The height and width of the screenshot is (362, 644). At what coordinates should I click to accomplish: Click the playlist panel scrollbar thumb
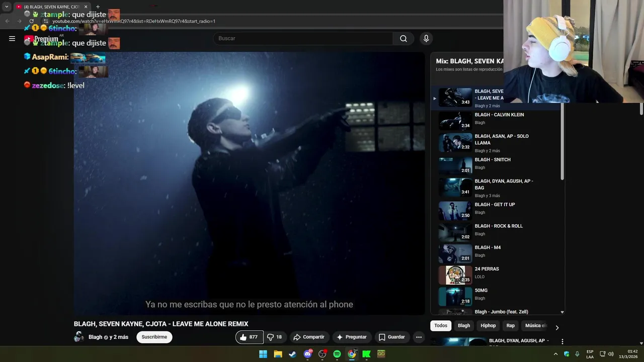click(562, 141)
